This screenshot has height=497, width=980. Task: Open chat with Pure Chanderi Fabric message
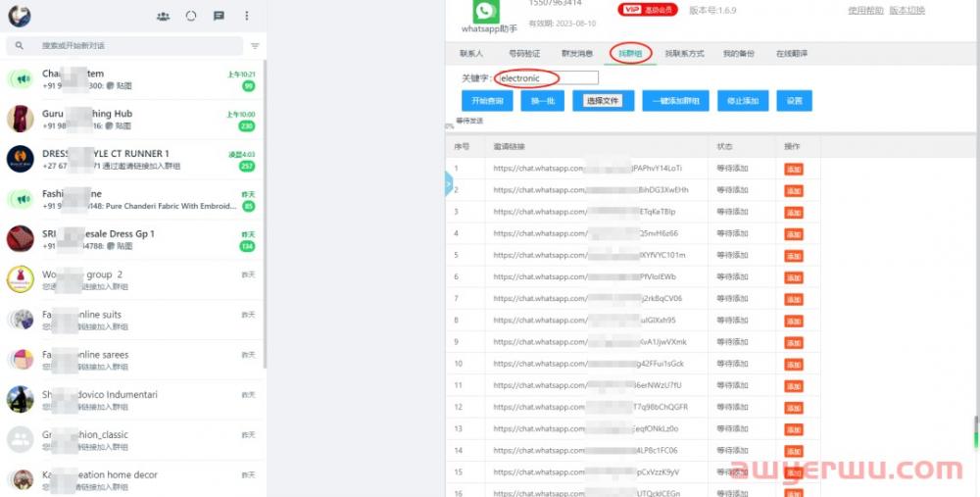click(x=132, y=200)
